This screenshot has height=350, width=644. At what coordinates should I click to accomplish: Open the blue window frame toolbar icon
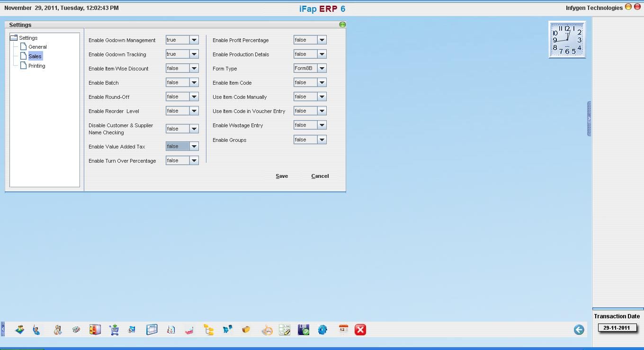(152, 330)
